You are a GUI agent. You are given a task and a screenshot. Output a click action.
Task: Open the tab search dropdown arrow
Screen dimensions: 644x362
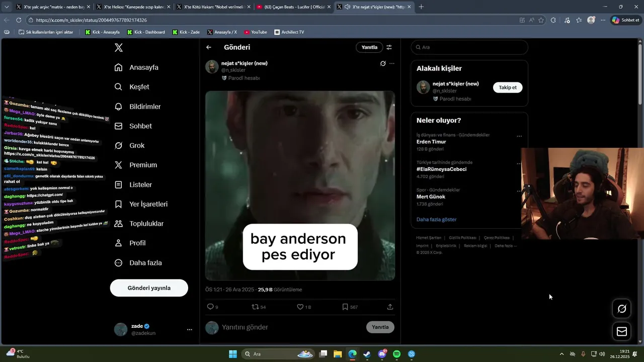click(7, 7)
